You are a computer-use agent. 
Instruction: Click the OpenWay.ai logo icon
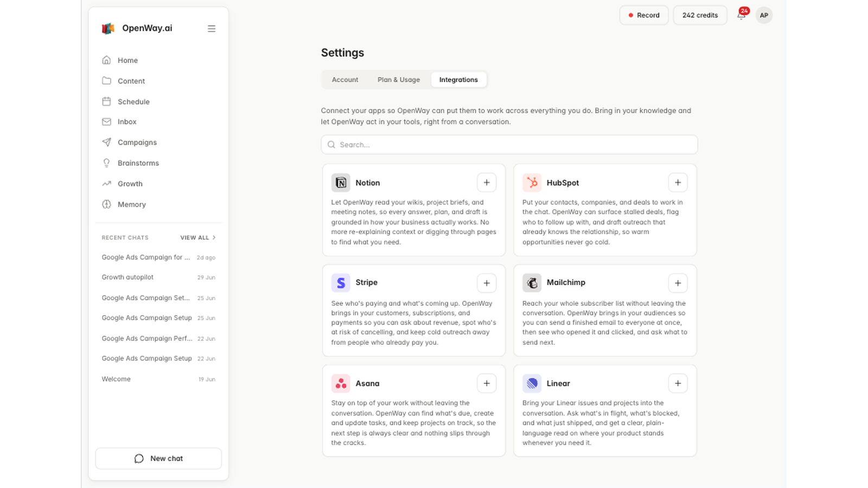(108, 29)
